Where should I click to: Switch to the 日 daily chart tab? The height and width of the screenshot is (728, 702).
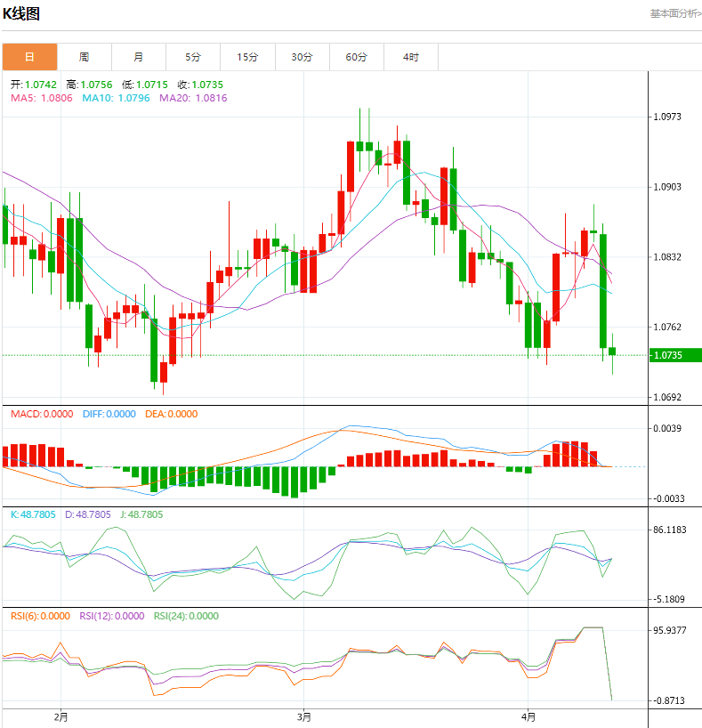tap(29, 57)
